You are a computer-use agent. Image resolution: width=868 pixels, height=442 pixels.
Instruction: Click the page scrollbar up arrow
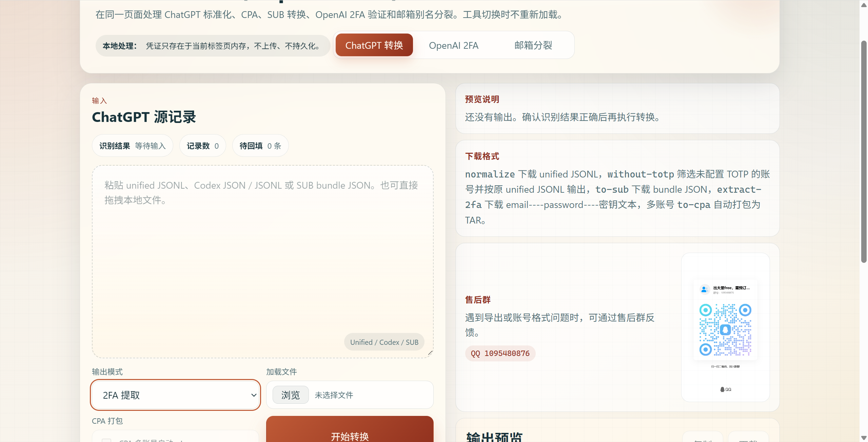[x=864, y=5]
